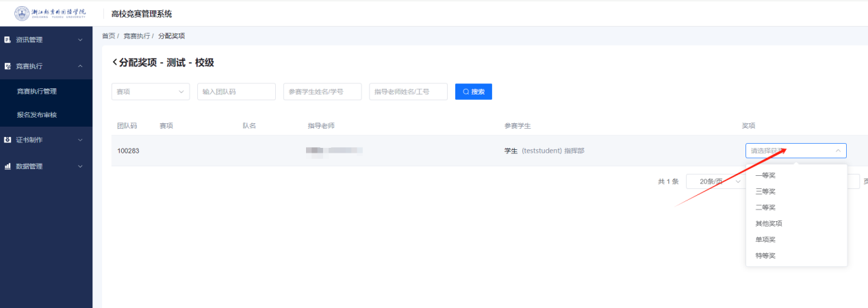Screen dimensions: 868x308
Task: Click the 搜索 button
Action: click(x=474, y=92)
